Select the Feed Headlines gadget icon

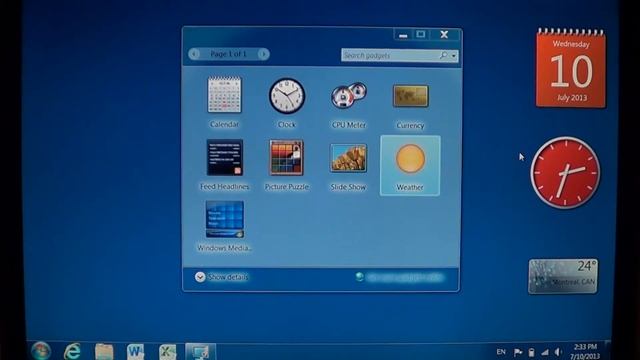pos(224,158)
